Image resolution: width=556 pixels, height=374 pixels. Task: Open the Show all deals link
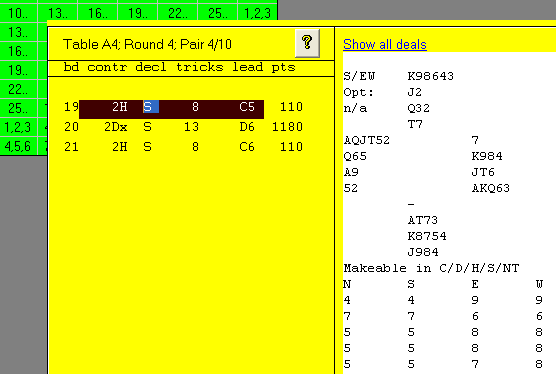click(385, 45)
